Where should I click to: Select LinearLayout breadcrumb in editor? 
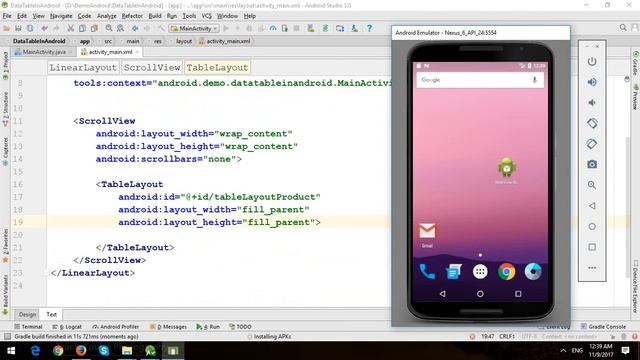(x=83, y=68)
